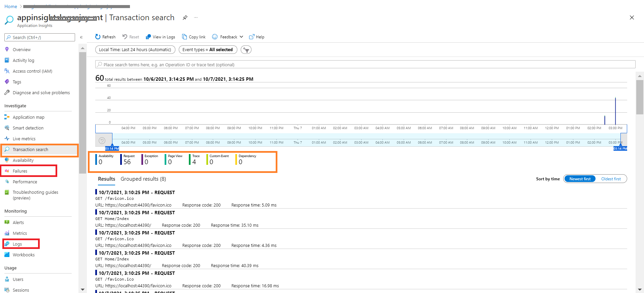Click the Overview lightbulb icon
This screenshot has height=293, width=644.
point(7,49)
